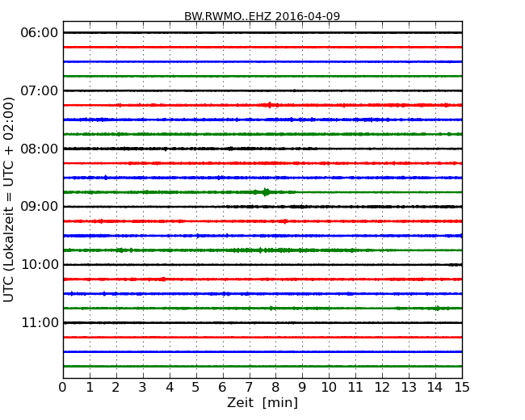
Task: Click the x-axis tick label 11
Action: coord(355,387)
